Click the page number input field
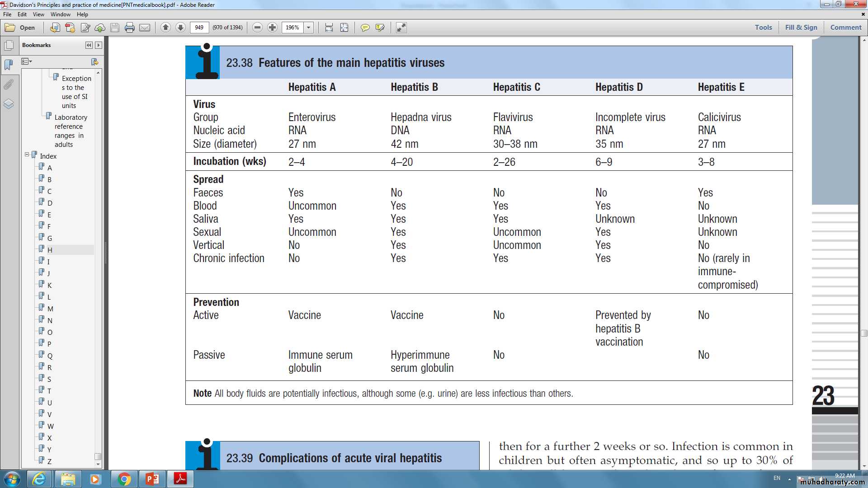The image size is (868, 488). point(199,28)
